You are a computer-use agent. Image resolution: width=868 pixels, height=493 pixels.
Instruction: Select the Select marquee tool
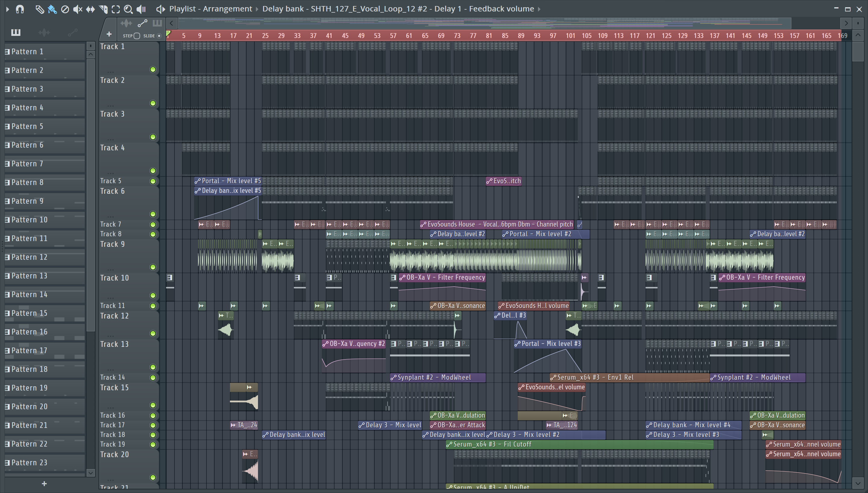tap(116, 9)
